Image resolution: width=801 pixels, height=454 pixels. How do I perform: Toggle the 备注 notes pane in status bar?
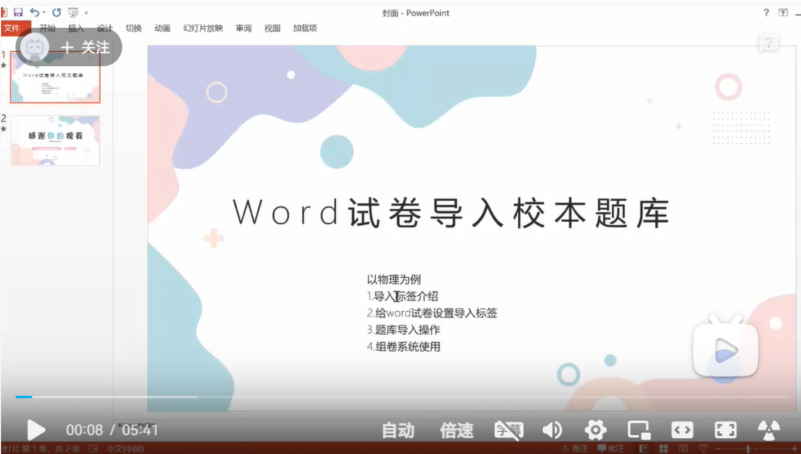575,449
